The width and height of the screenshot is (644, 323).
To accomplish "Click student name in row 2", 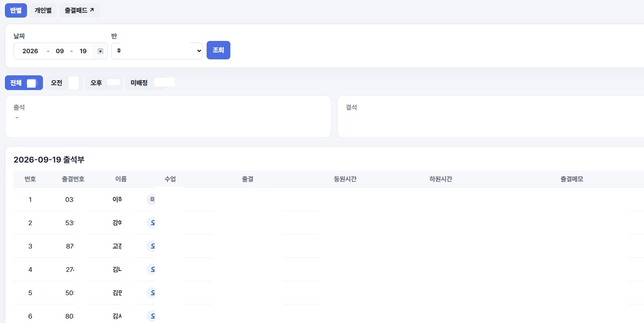I will (x=117, y=223).
